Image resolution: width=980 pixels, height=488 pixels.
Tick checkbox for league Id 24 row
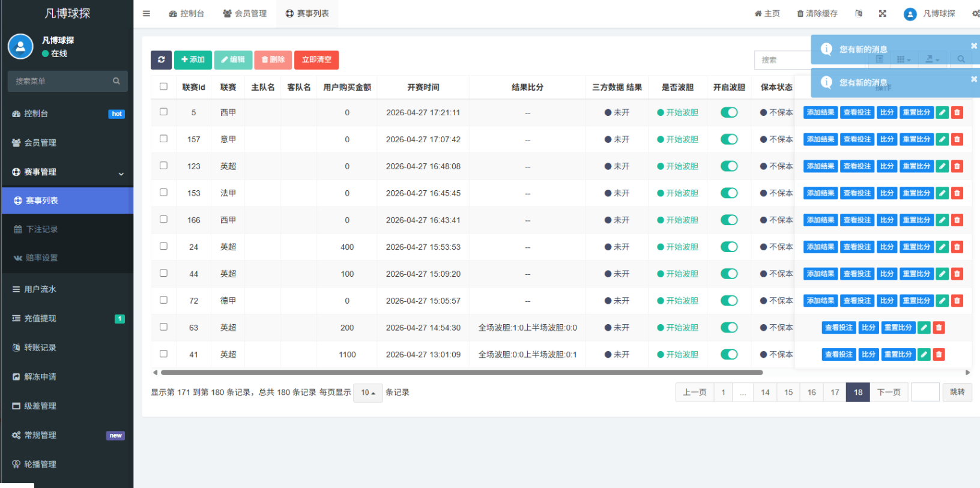tap(163, 246)
